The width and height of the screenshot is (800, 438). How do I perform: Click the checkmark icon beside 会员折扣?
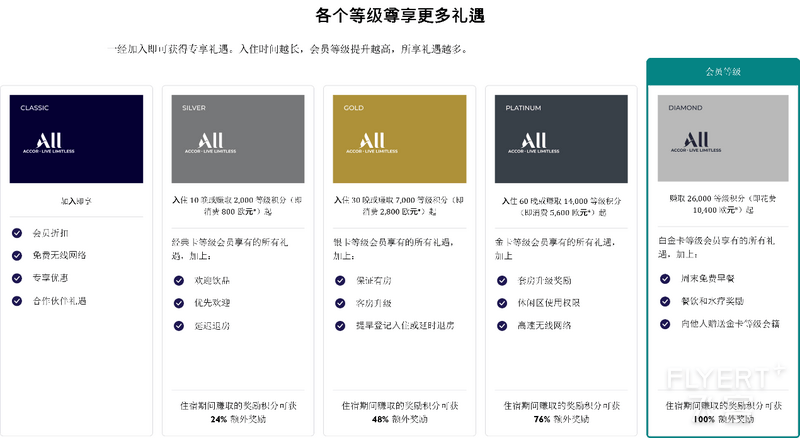[17, 233]
